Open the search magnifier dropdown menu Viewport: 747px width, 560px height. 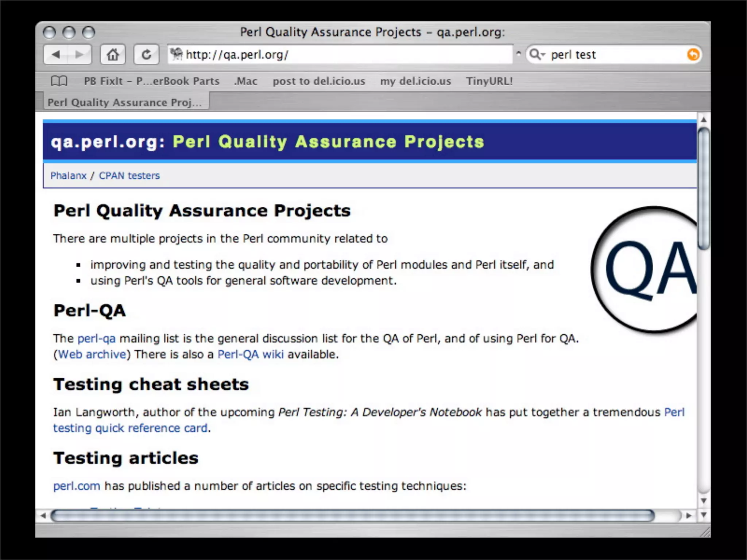tap(537, 55)
